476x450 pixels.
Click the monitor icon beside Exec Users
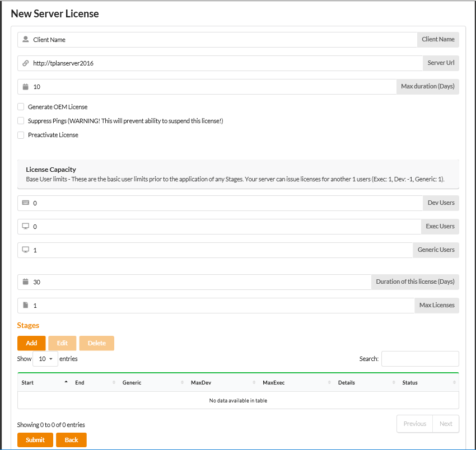[25, 226]
